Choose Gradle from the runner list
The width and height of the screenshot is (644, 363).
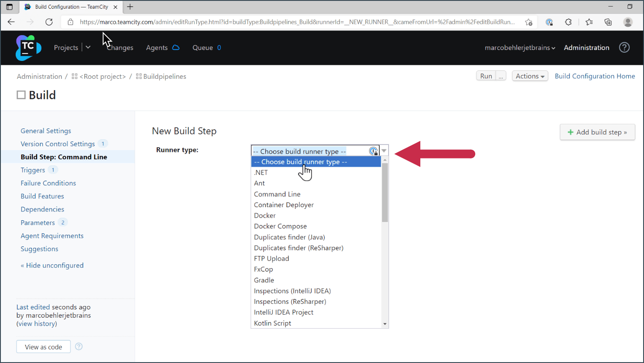coord(264,280)
